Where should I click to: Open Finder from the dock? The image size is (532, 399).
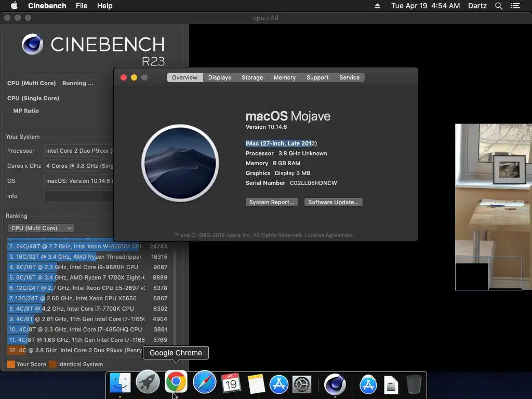[120, 383]
